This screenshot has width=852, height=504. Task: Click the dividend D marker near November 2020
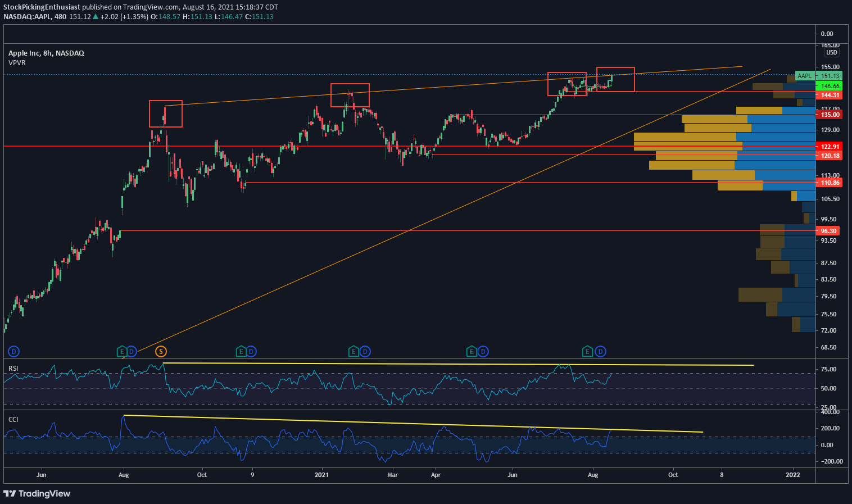(251, 352)
